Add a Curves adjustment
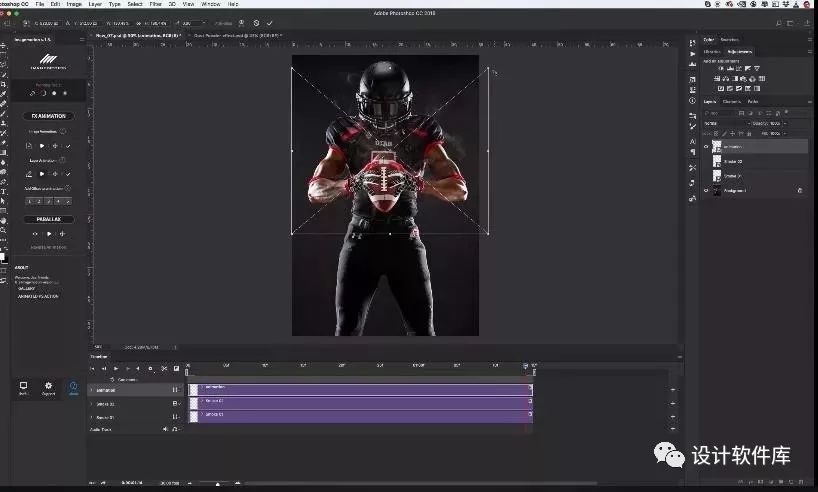The image size is (818, 492). pos(739,68)
